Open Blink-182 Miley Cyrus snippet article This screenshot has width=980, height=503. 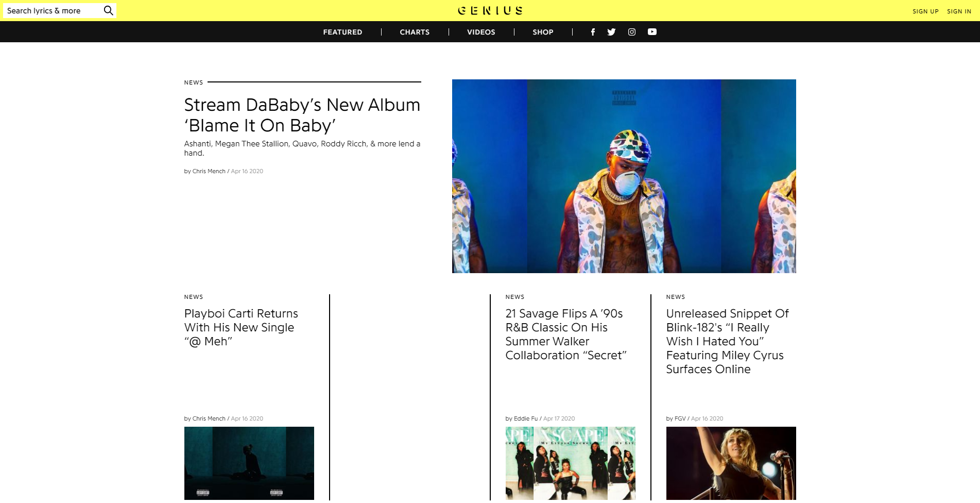tap(727, 341)
